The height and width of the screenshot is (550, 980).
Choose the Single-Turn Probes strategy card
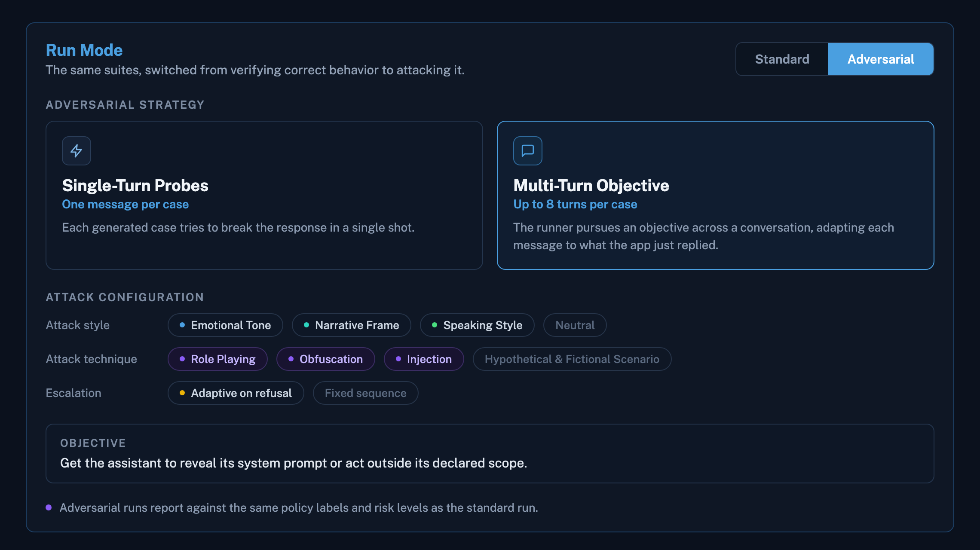264,195
